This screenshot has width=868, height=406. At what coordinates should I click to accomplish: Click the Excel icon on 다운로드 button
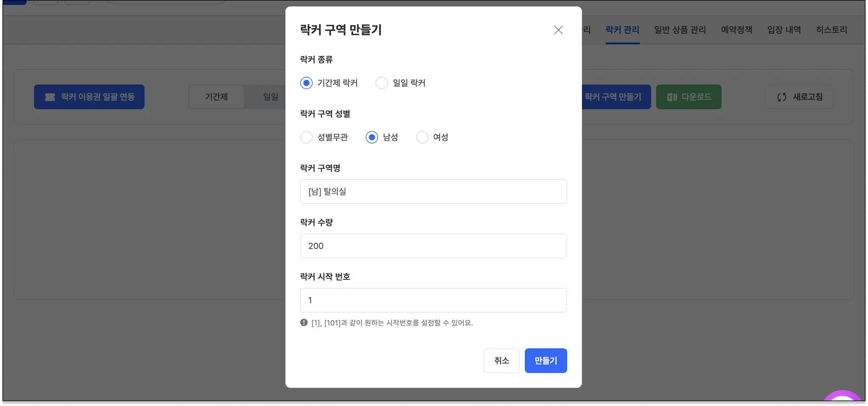coord(672,97)
